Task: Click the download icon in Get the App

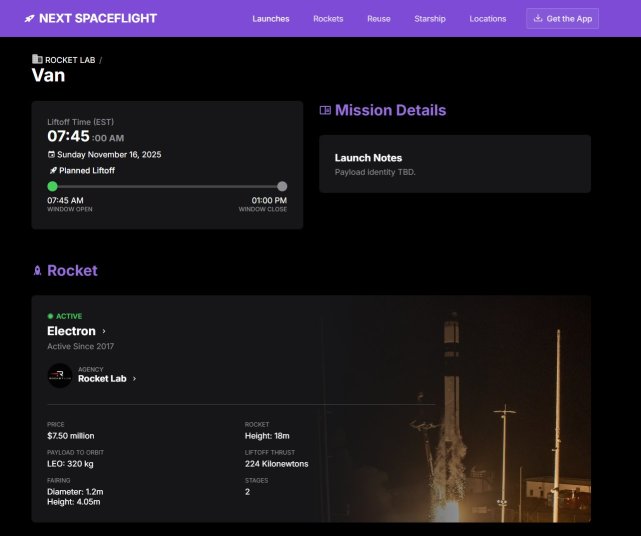Action: click(x=538, y=18)
